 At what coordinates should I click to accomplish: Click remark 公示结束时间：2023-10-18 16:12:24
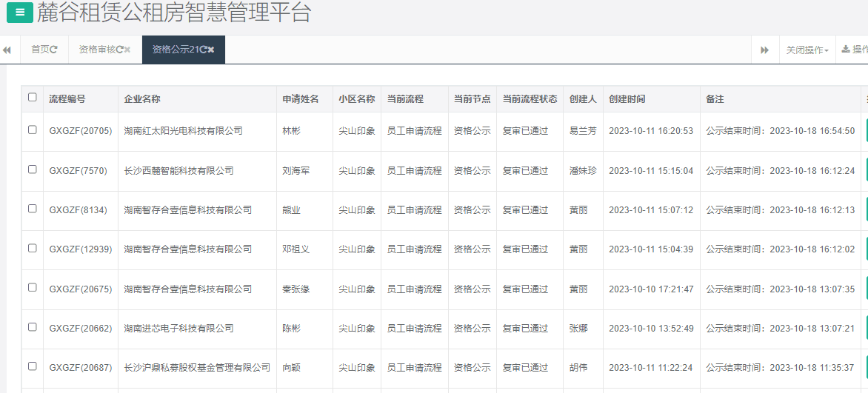(781, 170)
